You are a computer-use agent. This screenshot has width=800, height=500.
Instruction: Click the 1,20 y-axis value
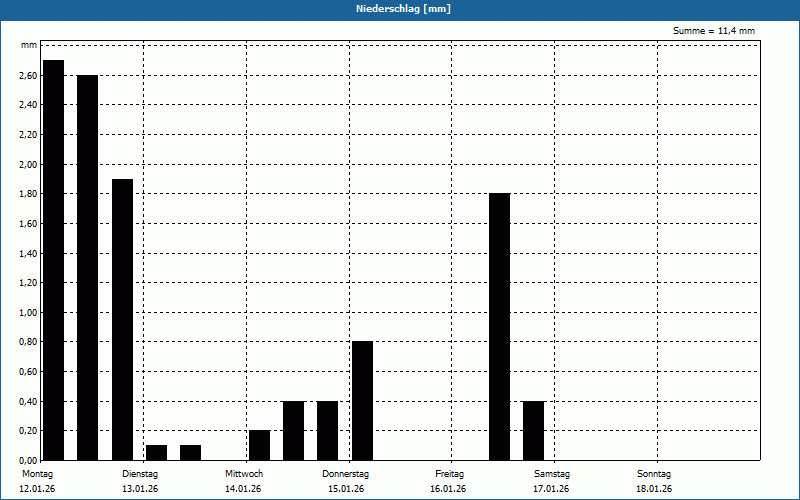point(29,283)
